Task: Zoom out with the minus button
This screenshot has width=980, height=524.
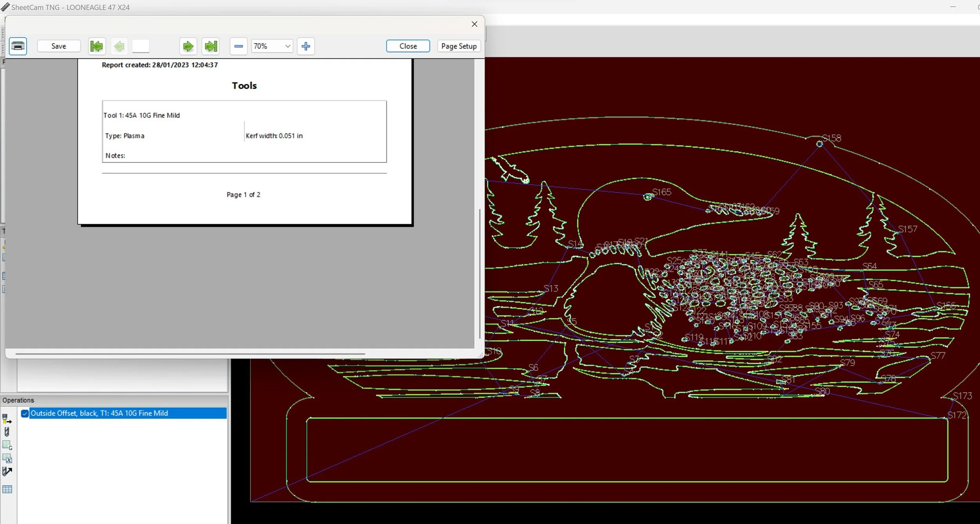Action: pos(238,46)
